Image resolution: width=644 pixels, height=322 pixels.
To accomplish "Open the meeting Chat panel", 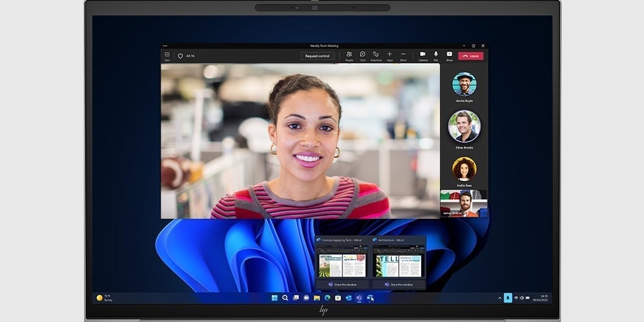I will click(363, 55).
